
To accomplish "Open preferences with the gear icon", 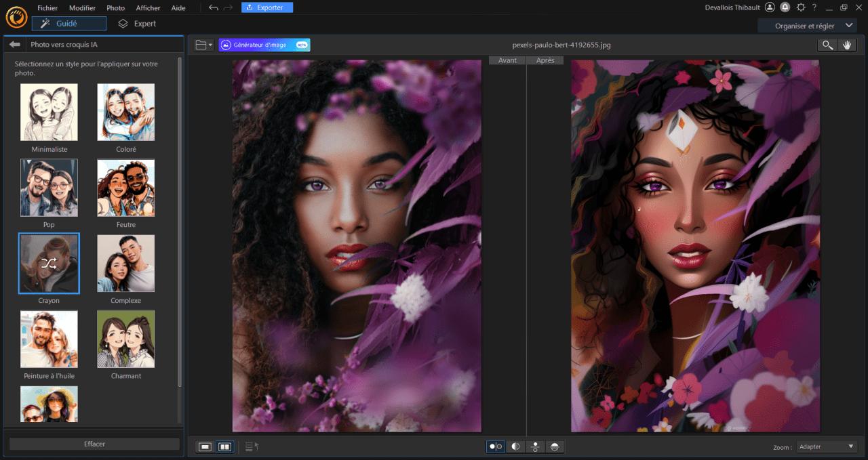I will 801,7.
